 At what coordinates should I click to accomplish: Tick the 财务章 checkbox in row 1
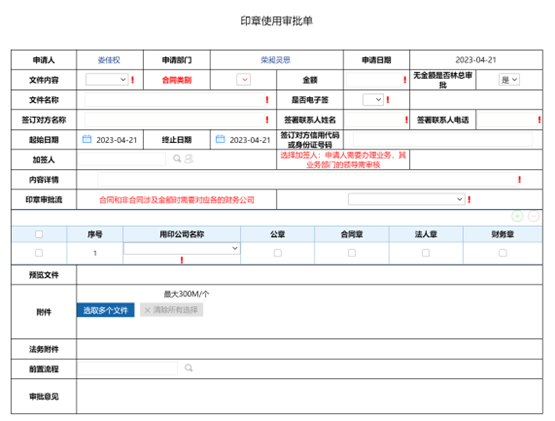503,253
